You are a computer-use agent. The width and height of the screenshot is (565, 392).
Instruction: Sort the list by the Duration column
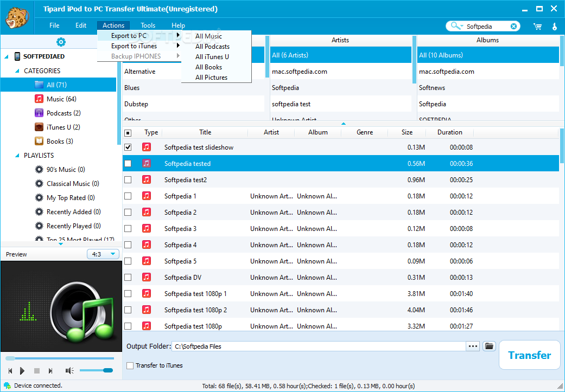(x=450, y=132)
